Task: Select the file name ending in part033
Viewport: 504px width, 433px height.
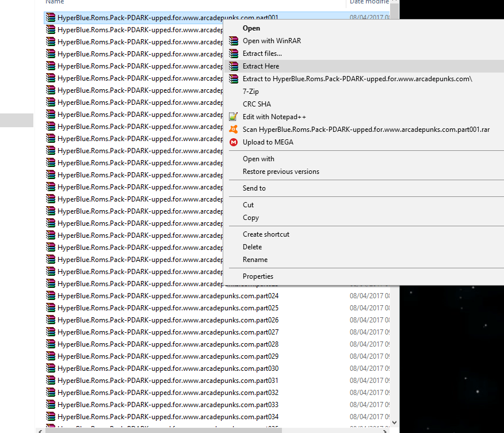Action: tap(168, 405)
